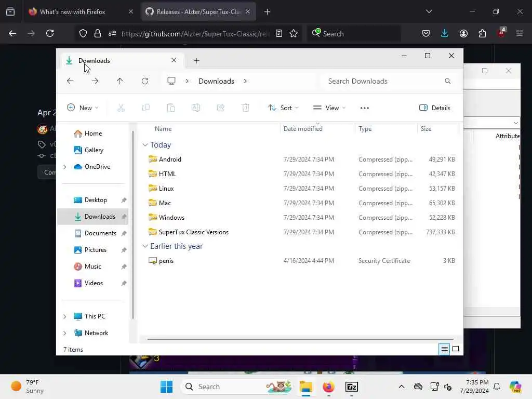This screenshot has width=532, height=399.
Task: Toggle the Details pane button
Action: 435,108
